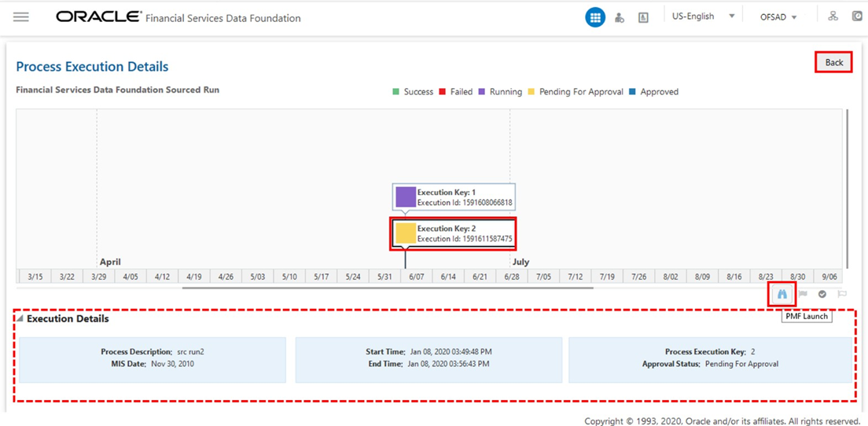Image resolution: width=868 pixels, height=426 pixels.
Task: Click the 4/05 date on timeline axis
Action: 131,276
